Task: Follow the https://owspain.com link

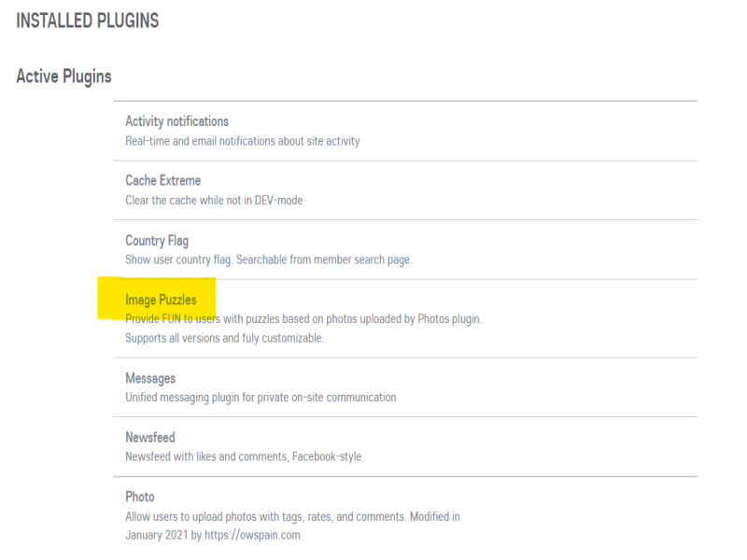Action: pos(253,536)
